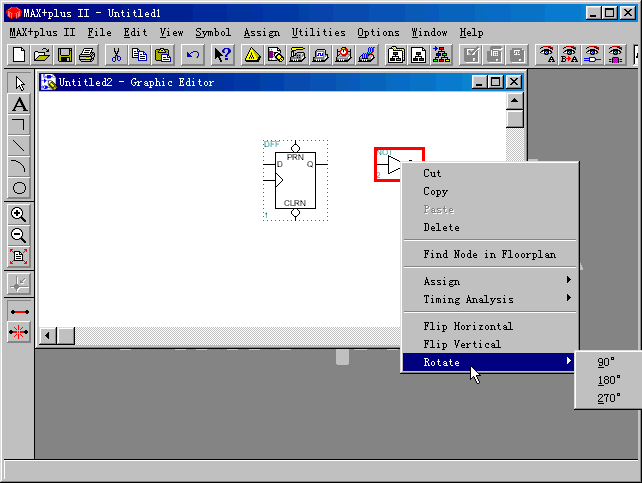Click the Zoom In magnifier tool

click(18, 215)
